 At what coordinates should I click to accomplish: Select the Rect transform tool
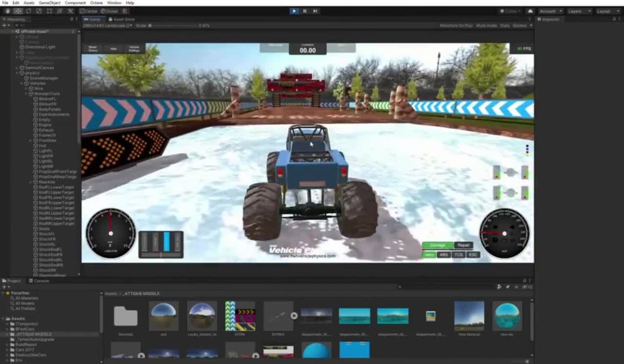click(x=49, y=11)
